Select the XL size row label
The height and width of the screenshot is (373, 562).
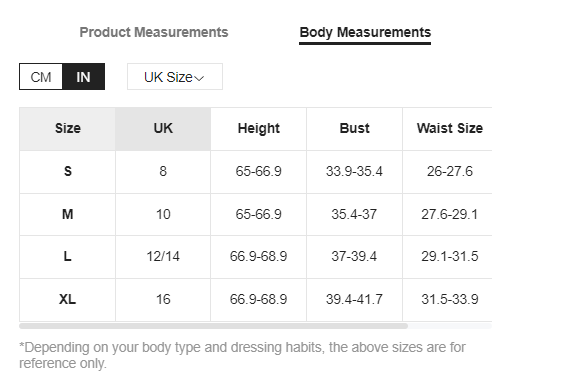(67, 299)
